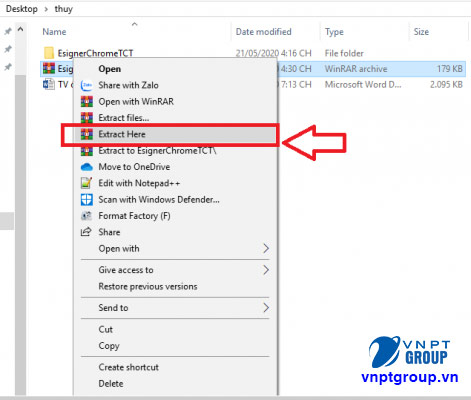
Task: Click the OneDrive cloud icon
Action: tap(87, 167)
